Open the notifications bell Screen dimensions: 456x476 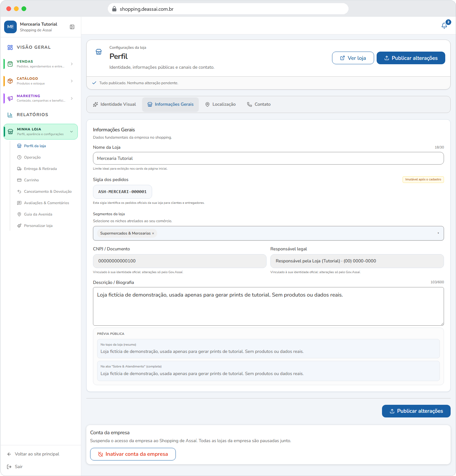[444, 25]
